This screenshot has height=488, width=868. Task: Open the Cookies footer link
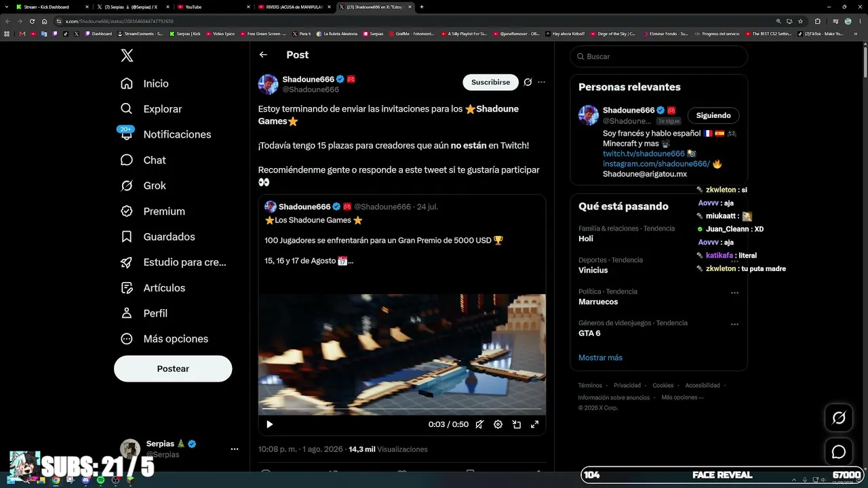663,386
